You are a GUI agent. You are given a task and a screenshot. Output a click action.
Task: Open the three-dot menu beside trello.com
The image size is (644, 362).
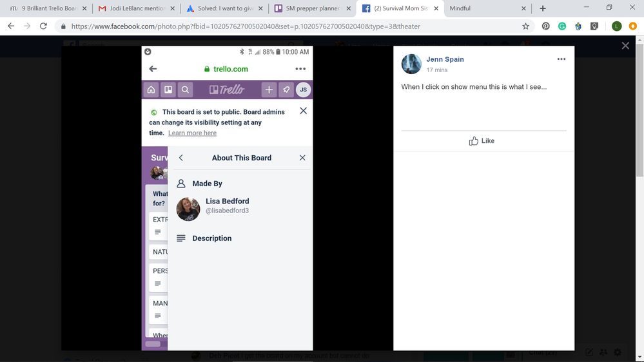click(300, 69)
